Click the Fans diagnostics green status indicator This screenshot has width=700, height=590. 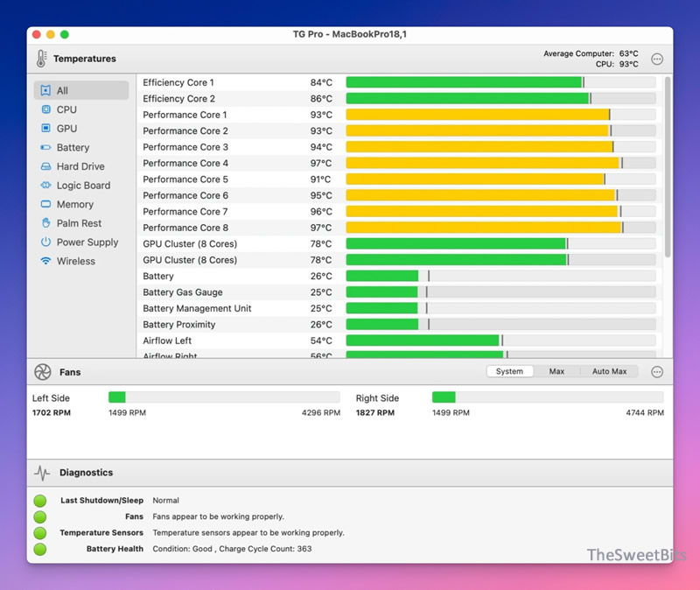pyautogui.click(x=40, y=516)
